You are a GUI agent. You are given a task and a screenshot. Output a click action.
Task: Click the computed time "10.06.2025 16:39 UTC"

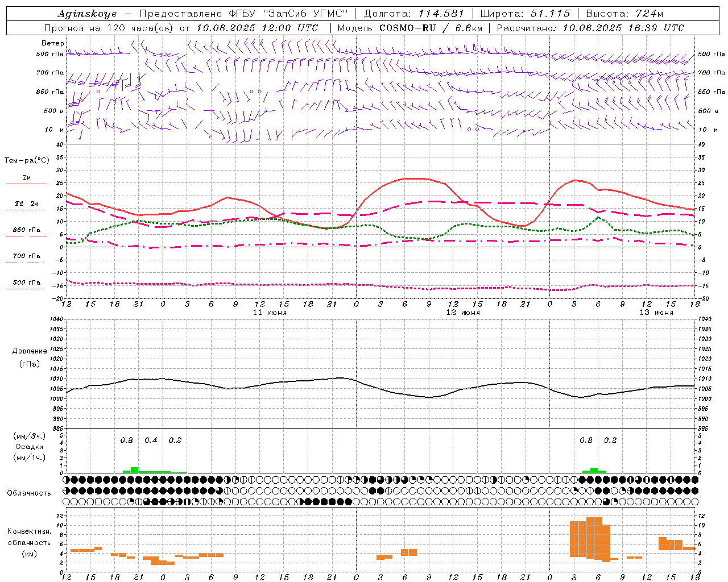pos(623,28)
